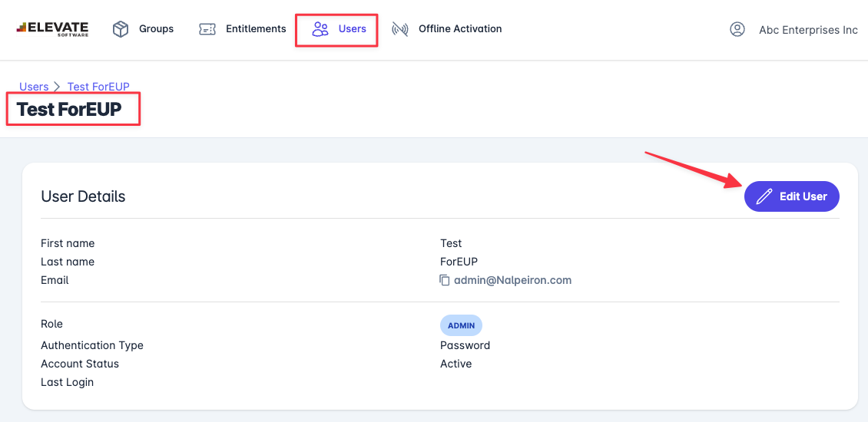Viewport: 868px width, 422px height.
Task: Click the admin@Nalpeiron.com email address
Action: pos(512,280)
